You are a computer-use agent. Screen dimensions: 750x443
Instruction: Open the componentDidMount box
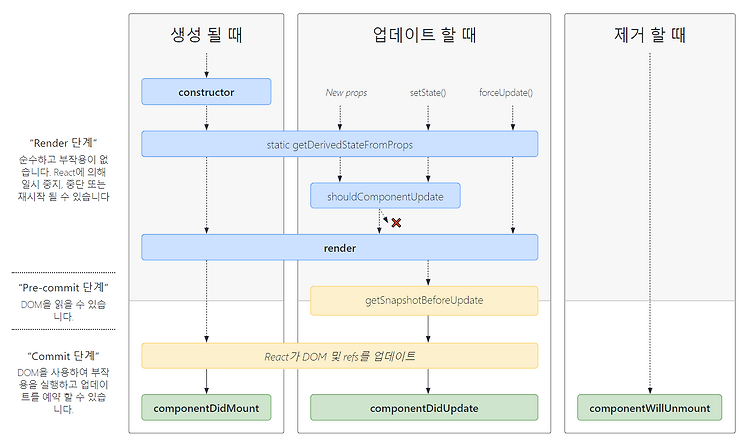206,408
